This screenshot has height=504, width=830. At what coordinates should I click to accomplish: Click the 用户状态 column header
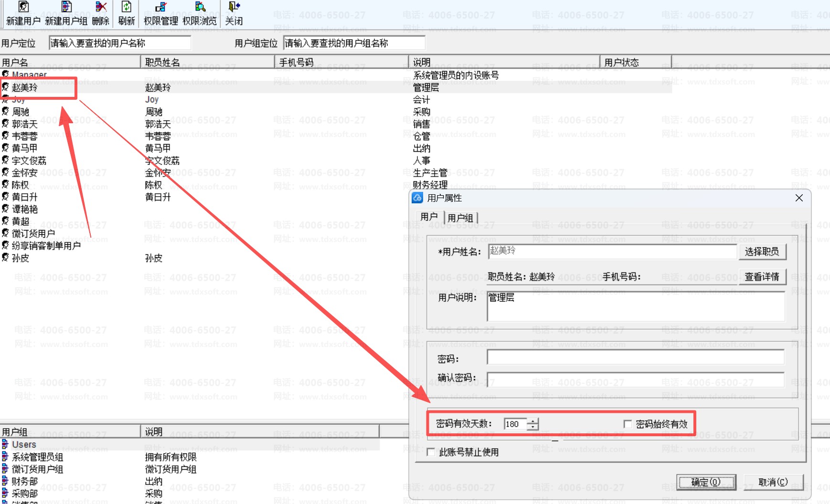[636, 62]
